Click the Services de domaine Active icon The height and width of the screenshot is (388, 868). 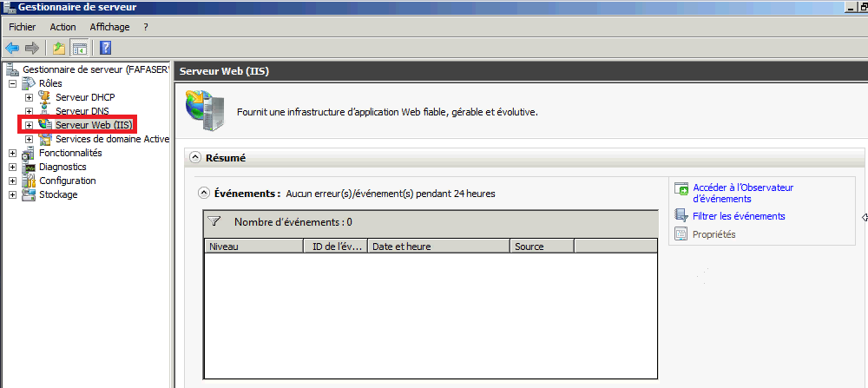pos(45,139)
